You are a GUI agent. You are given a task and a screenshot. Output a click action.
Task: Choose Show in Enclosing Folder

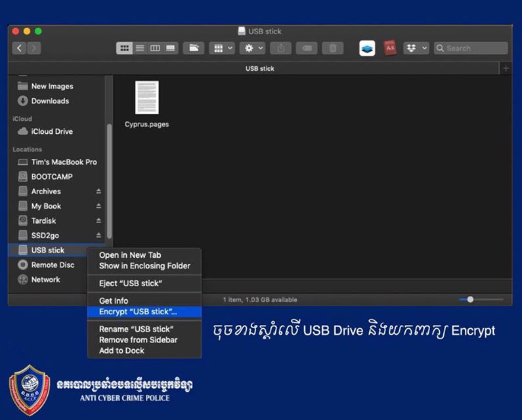coord(144,266)
